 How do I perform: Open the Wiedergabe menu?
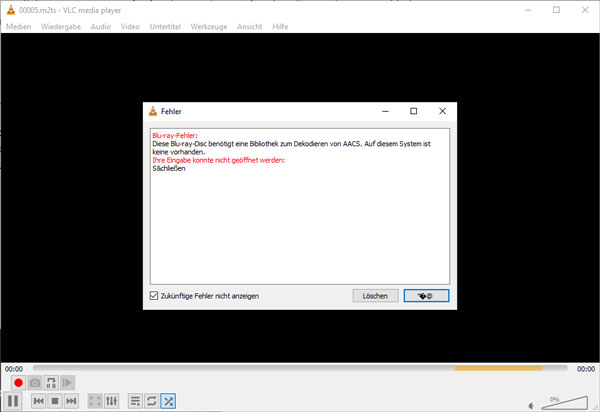pos(61,26)
